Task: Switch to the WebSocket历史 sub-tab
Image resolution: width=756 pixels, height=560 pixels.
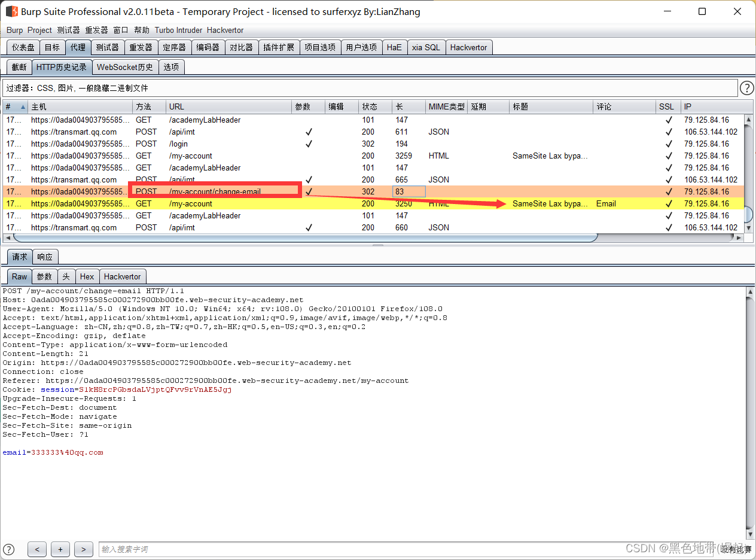Action: click(125, 67)
